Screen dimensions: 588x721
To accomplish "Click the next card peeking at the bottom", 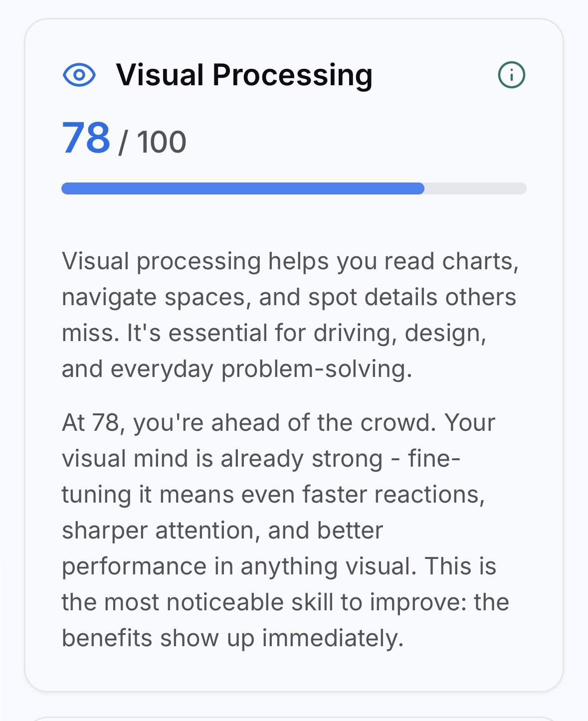I will pos(294,718).
